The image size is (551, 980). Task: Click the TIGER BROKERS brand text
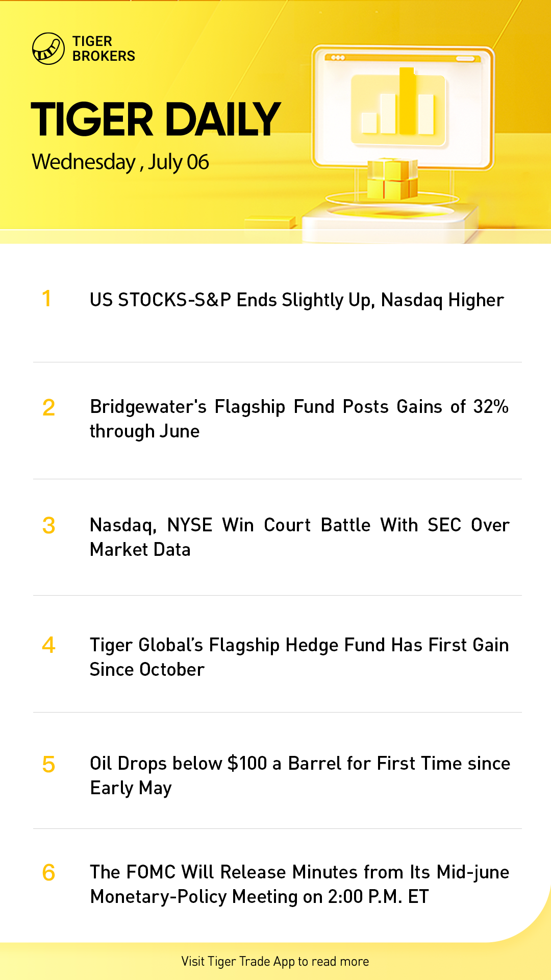click(x=104, y=49)
